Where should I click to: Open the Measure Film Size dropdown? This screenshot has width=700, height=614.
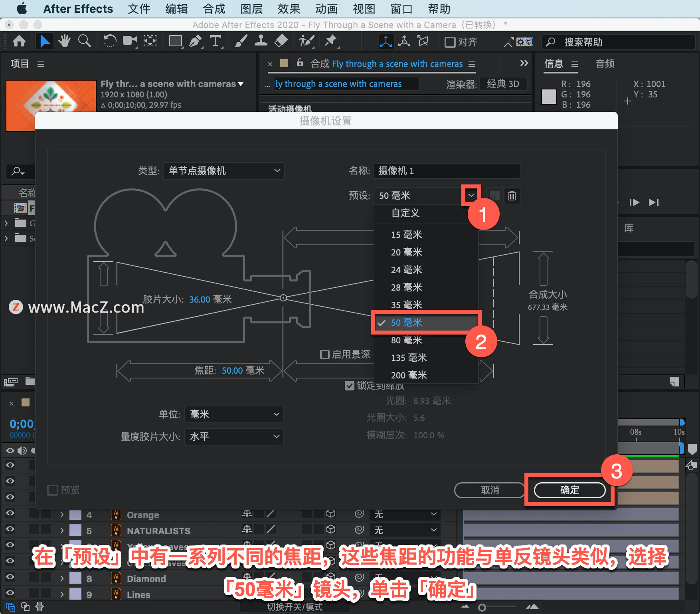tap(234, 436)
